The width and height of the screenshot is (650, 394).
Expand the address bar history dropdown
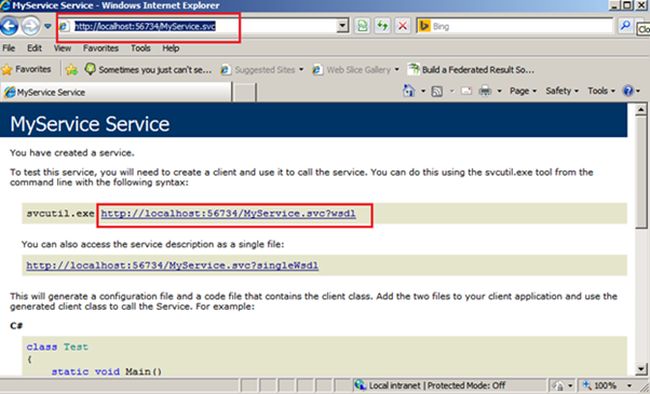(342, 27)
